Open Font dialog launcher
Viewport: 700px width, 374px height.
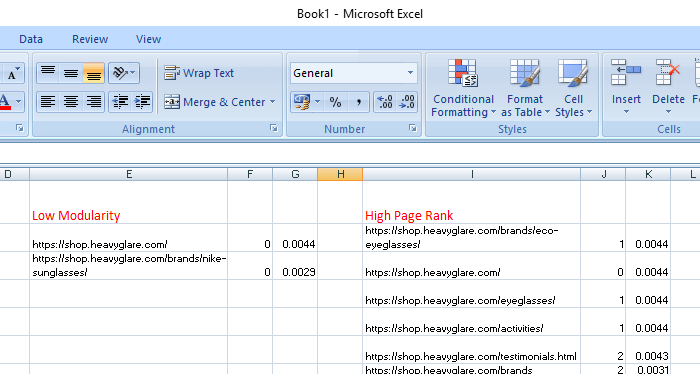19,129
